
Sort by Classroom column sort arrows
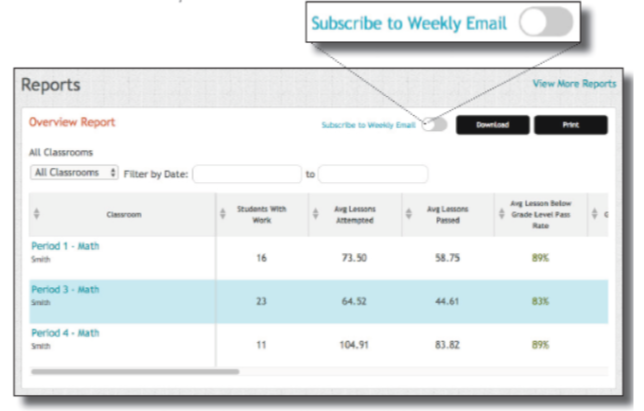[x=37, y=213]
